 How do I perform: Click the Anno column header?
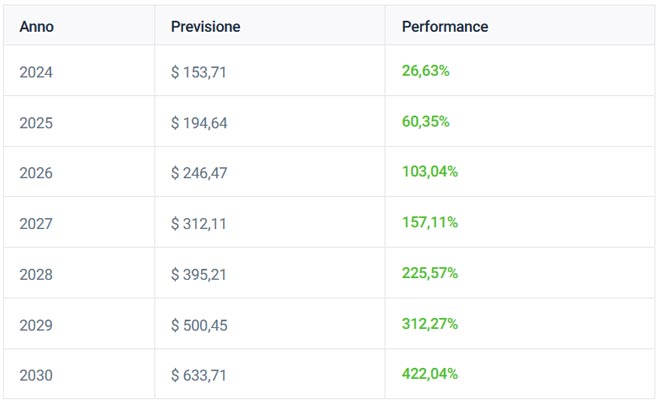[37, 27]
